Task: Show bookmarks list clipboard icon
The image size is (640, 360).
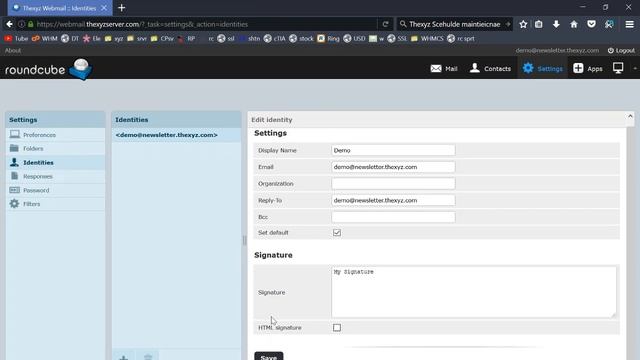Action: [539, 24]
